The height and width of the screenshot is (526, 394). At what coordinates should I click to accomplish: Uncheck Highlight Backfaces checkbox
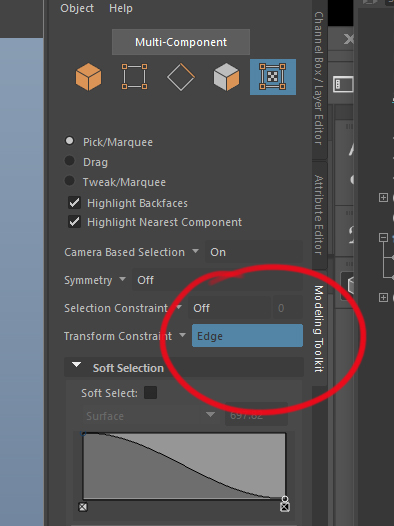click(74, 203)
